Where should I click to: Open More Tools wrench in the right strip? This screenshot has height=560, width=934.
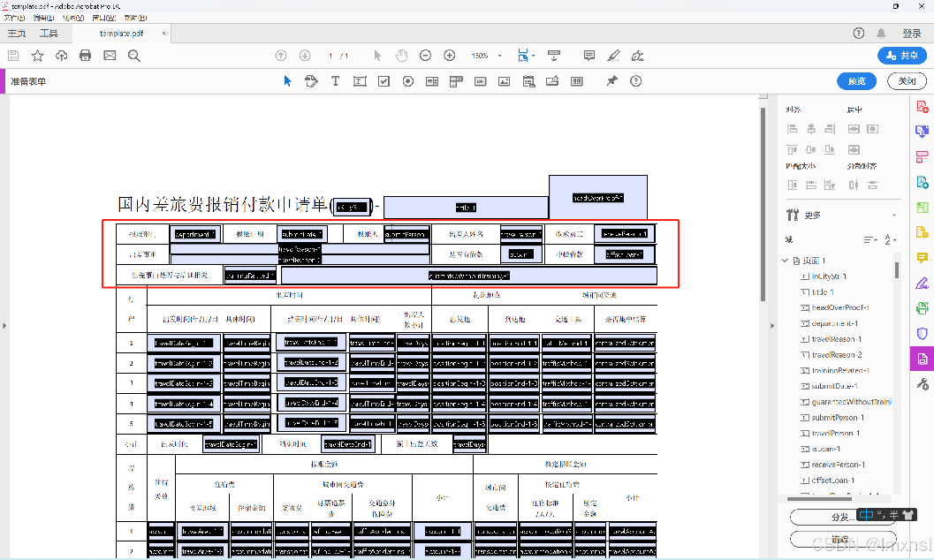pyautogui.click(x=923, y=384)
